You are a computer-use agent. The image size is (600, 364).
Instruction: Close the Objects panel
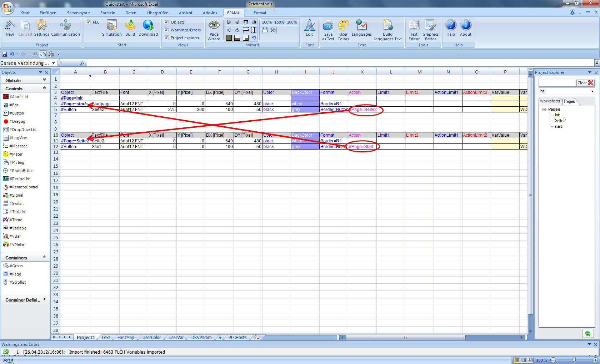pyautogui.click(x=47, y=72)
